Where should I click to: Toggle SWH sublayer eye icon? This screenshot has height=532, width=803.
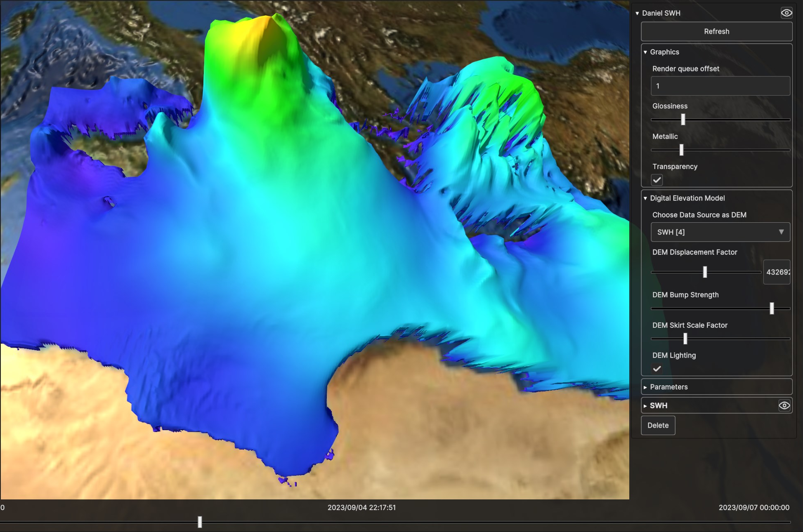(x=784, y=405)
